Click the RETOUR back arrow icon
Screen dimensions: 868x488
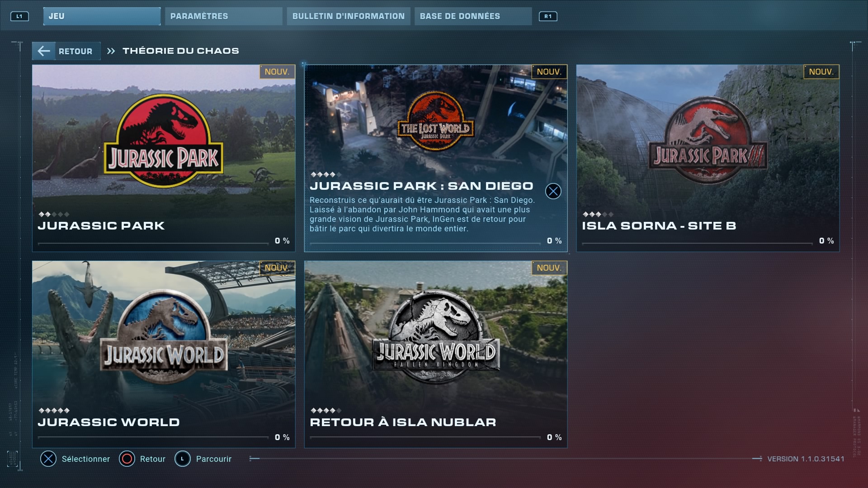click(44, 51)
